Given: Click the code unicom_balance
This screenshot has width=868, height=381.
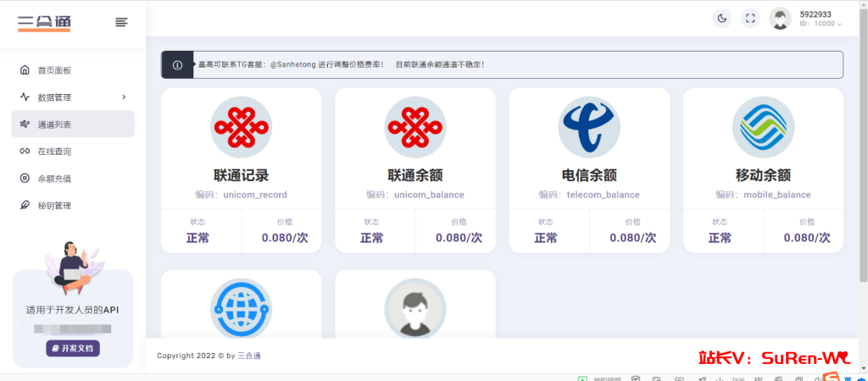Looking at the screenshot, I should (429, 195).
